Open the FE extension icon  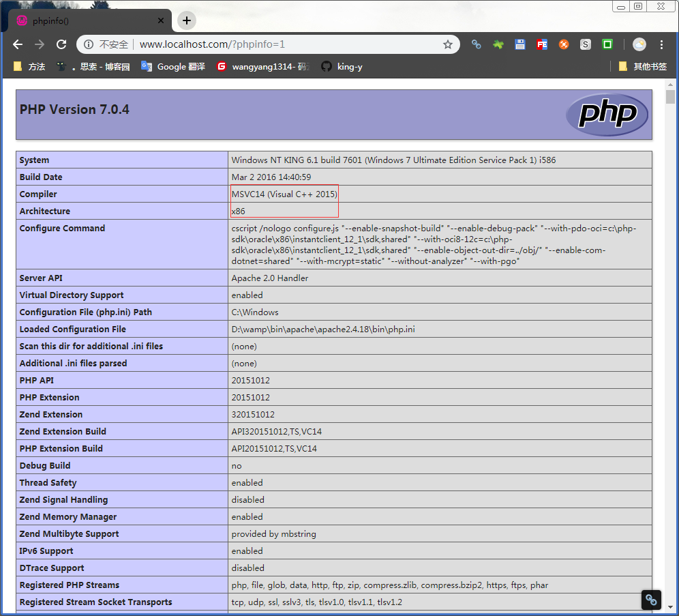(542, 44)
